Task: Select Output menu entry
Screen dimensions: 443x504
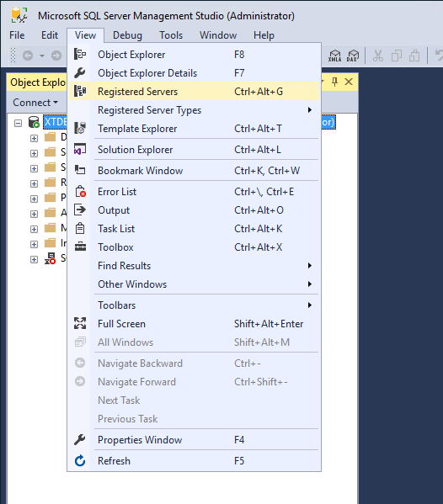Action: coord(194,210)
